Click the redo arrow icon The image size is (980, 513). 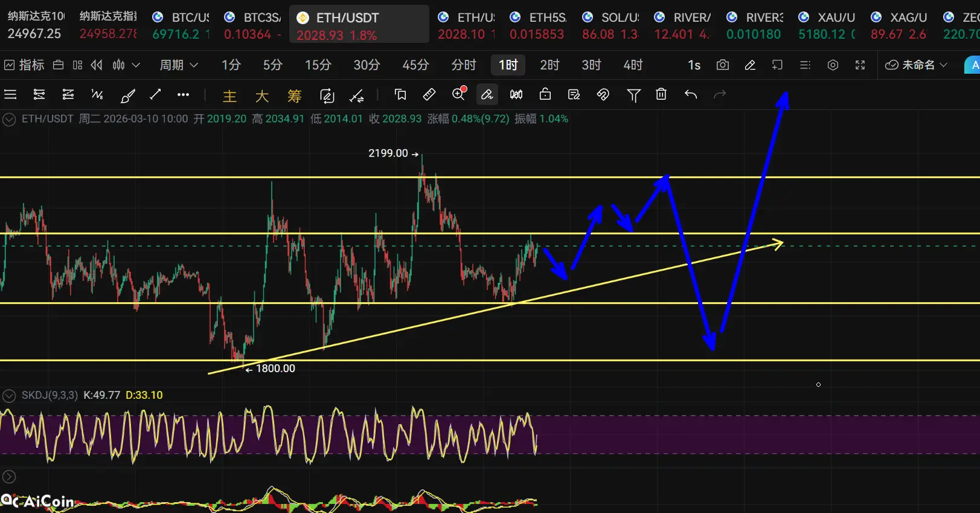(720, 94)
